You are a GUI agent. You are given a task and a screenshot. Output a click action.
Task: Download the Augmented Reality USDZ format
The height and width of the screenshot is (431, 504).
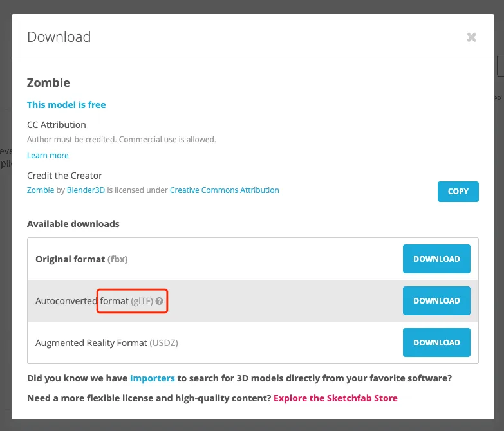436,343
